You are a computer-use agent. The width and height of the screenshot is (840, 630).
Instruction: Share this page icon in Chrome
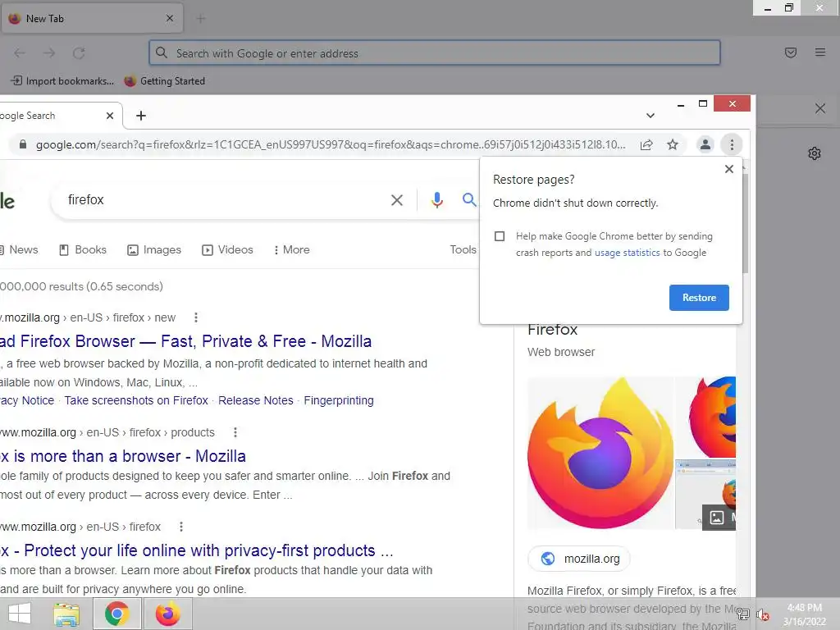(x=646, y=144)
